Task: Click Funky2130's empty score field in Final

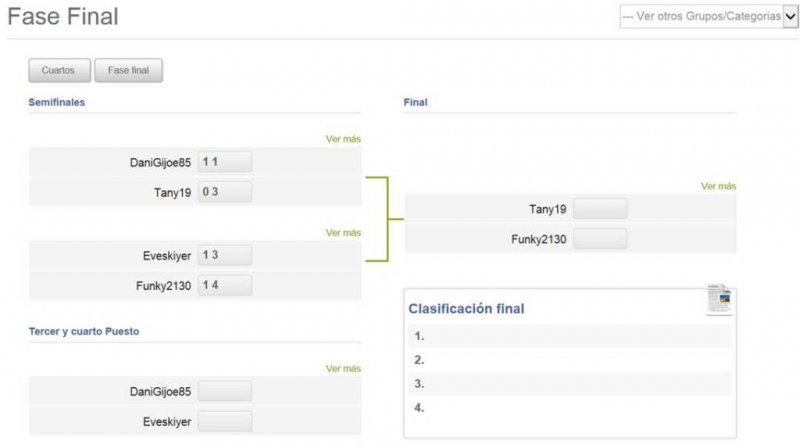Action: coord(600,239)
